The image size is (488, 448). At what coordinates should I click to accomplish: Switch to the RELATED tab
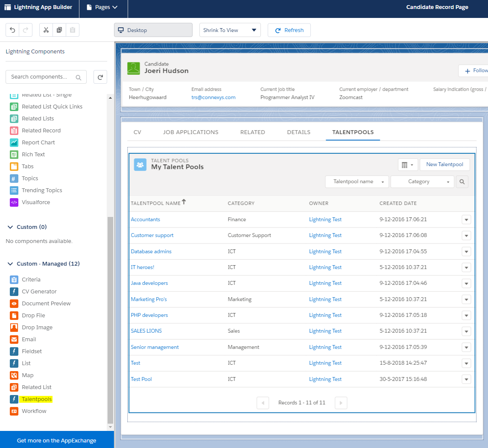click(253, 132)
